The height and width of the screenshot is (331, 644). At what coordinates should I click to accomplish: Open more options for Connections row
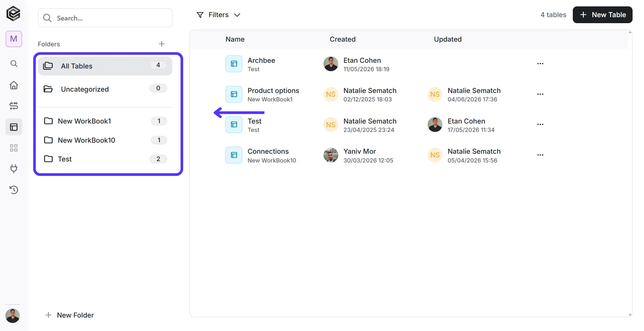[540, 155]
